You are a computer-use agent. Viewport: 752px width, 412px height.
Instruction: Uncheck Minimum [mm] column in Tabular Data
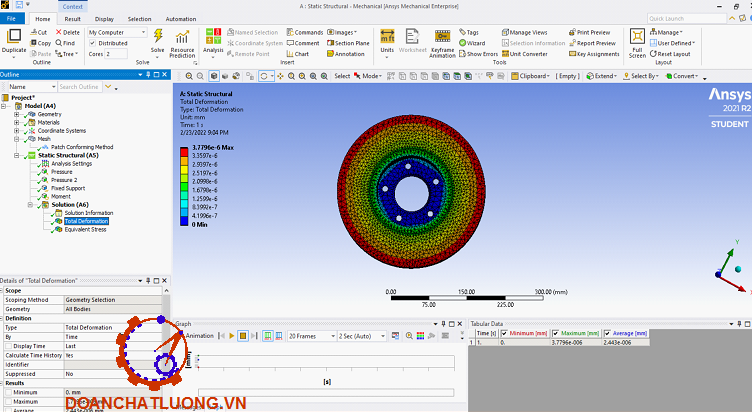(x=504, y=333)
